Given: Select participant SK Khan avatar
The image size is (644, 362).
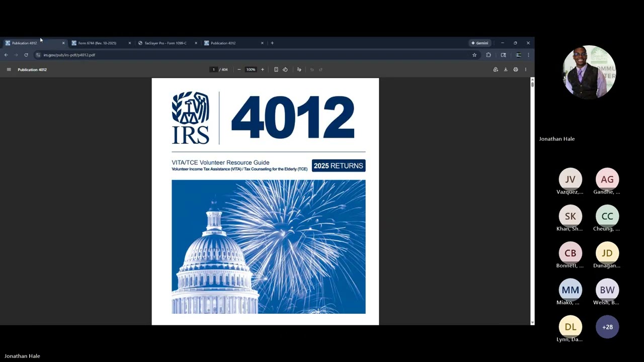Looking at the screenshot, I should pyautogui.click(x=571, y=216).
